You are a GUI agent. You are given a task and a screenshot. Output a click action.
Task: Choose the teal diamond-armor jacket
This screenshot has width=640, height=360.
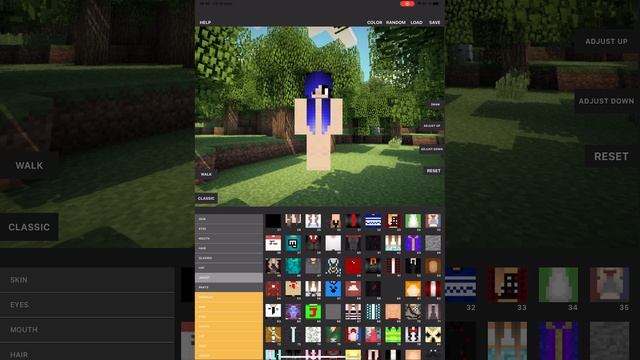tap(293, 266)
